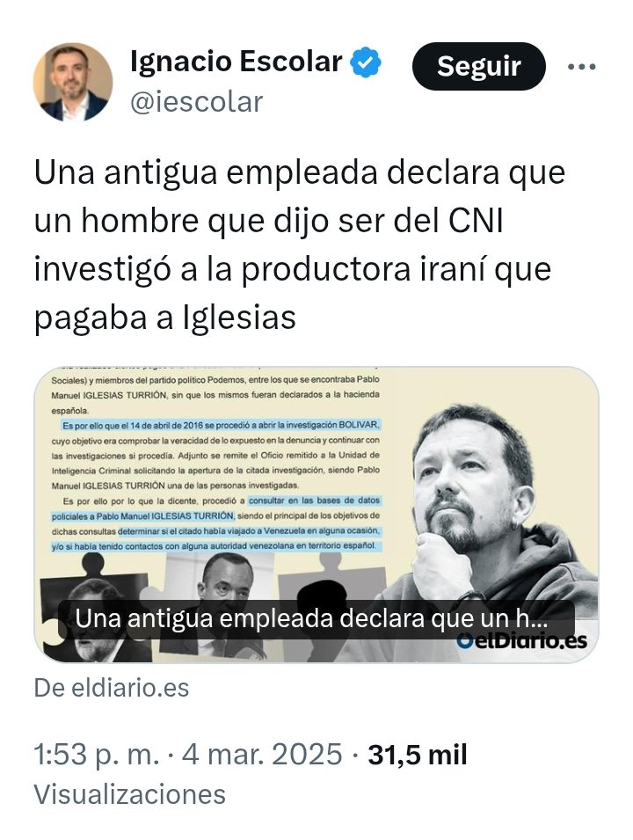Screen dimensions: 633x840
Task: Click the Visualizaciones label
Action: (129, 794)
